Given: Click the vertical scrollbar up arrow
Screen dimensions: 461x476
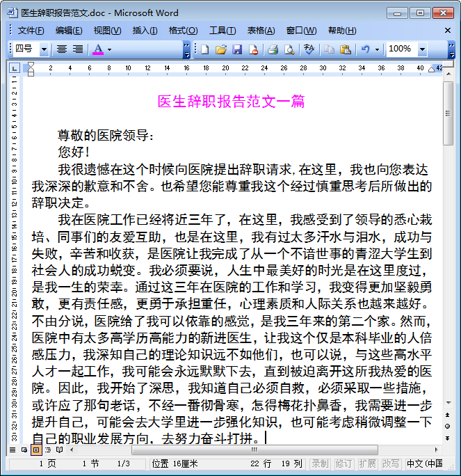Looking at the screenshot, I should (x=448, y=74).
